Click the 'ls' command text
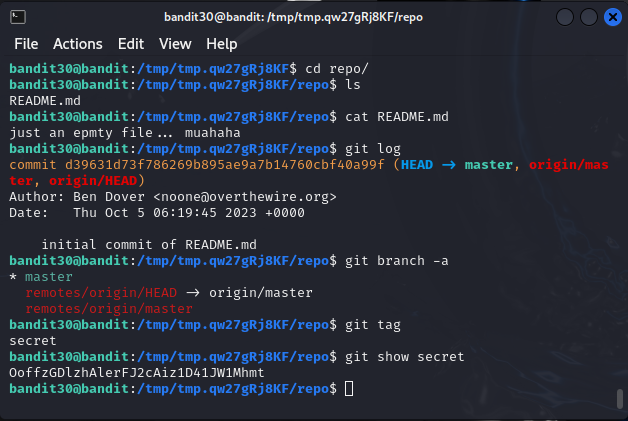Image resolution: width=628 pixels, height=421 pixels. coord(353,85)
